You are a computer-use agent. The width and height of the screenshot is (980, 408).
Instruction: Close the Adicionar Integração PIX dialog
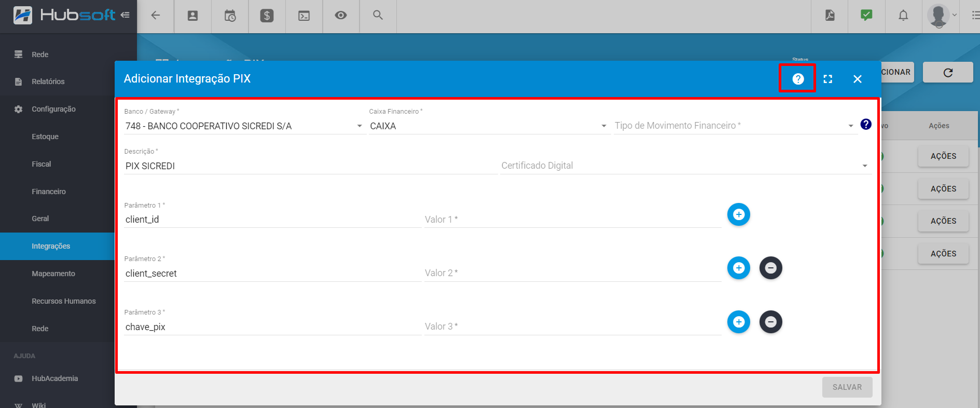(858, 79)
